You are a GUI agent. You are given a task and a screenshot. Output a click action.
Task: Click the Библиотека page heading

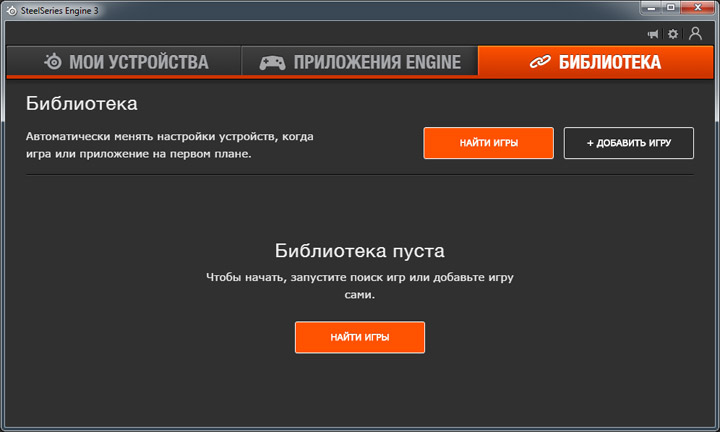[x=82, y=104]
